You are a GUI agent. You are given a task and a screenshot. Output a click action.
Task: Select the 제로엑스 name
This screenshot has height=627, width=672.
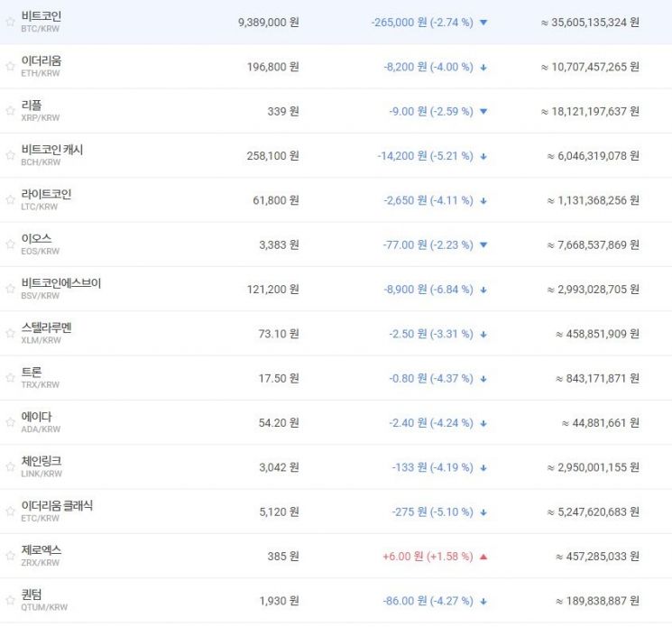(41, 550)
